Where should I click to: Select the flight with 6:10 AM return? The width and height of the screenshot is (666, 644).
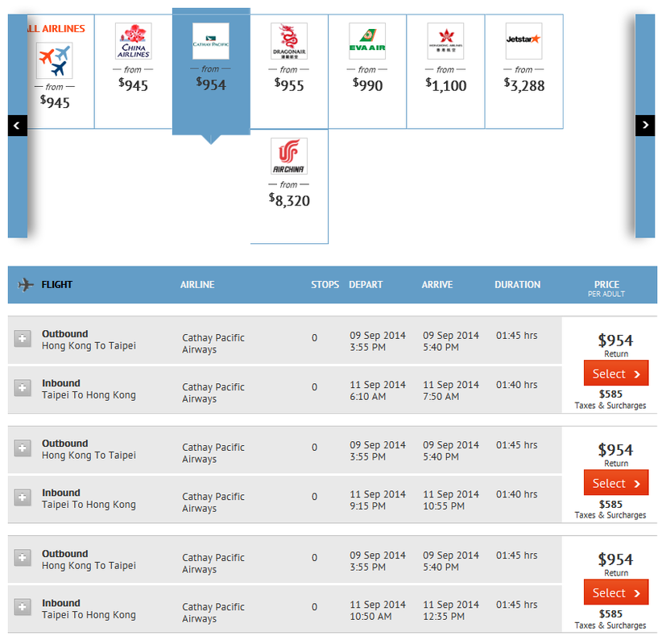point(615,374)
